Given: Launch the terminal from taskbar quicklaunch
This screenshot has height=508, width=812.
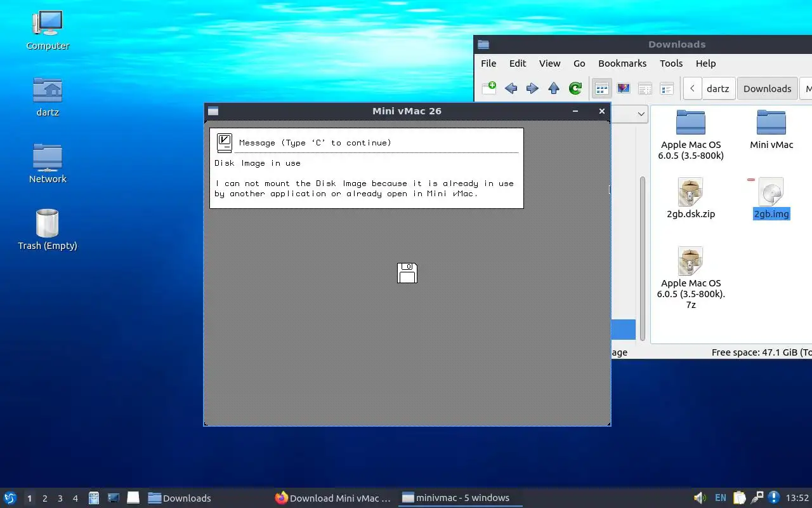Looking at the screenshot, I should (x=114, y=498).
